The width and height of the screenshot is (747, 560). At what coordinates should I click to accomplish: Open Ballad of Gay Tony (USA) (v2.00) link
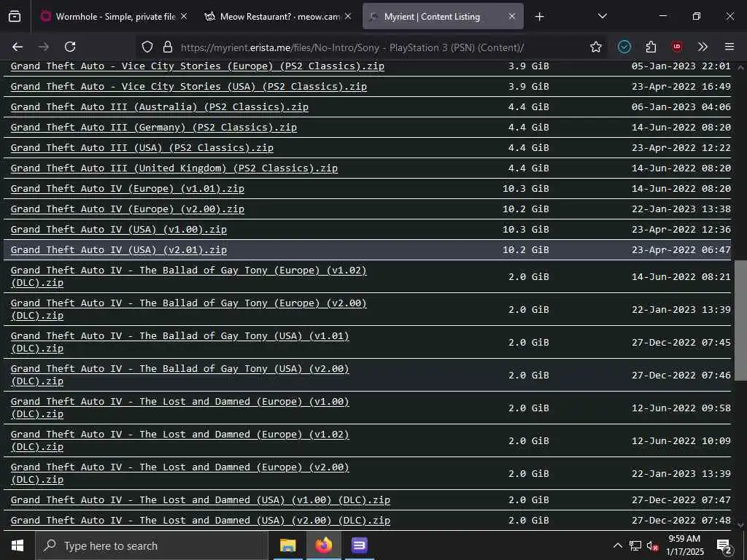pos(179,376)
